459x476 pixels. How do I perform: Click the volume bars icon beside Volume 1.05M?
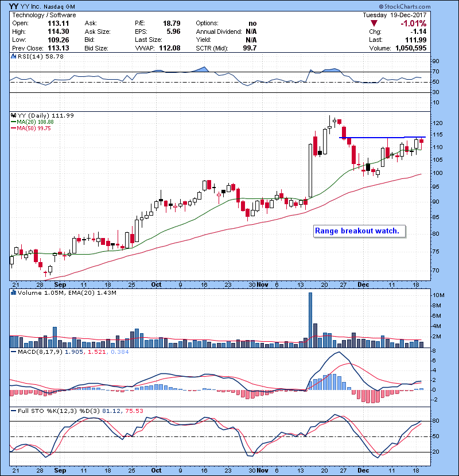13,292
